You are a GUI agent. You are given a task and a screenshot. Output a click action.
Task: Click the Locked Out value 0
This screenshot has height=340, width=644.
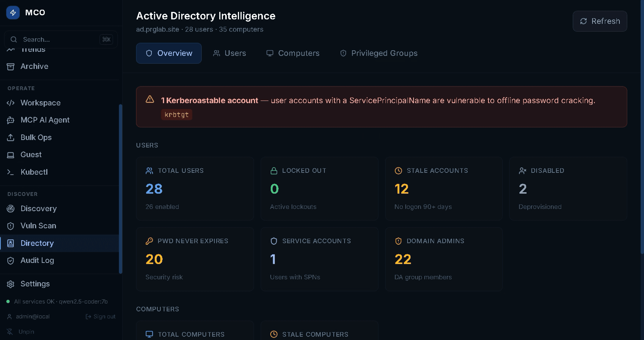tap(274, 189)
